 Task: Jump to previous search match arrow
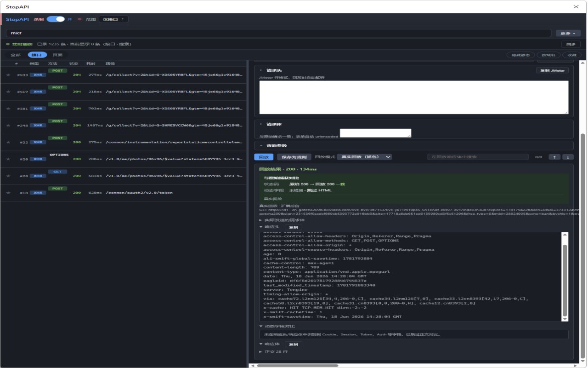554,157
